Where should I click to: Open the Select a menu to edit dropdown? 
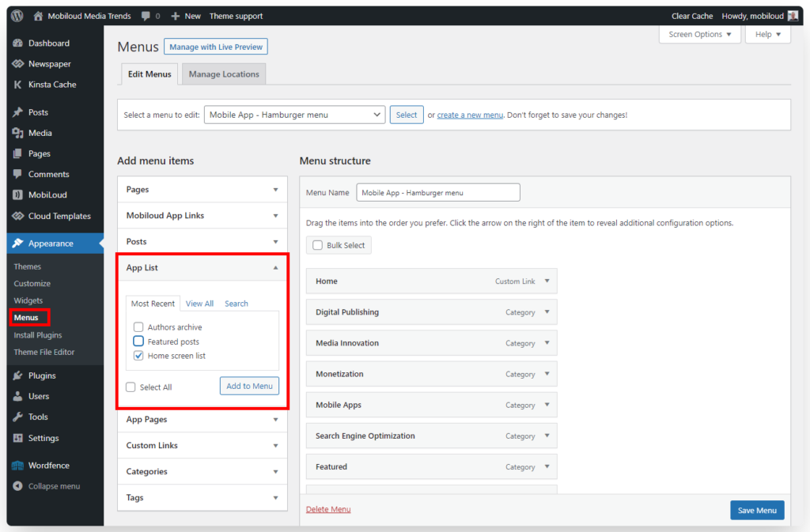pos(294,115)
